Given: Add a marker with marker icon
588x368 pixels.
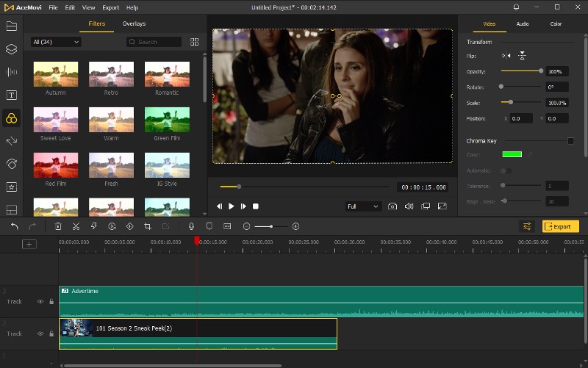Looking at the screenshot, I should [209, 226].
